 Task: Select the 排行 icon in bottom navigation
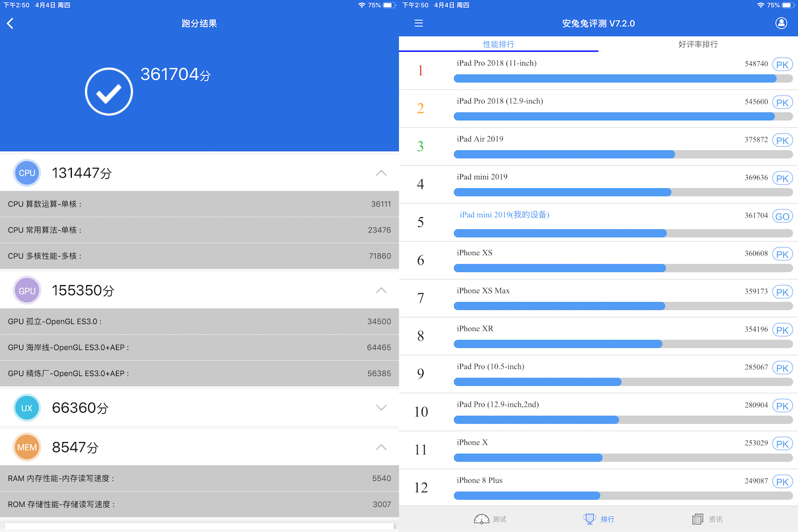[598, 519]
